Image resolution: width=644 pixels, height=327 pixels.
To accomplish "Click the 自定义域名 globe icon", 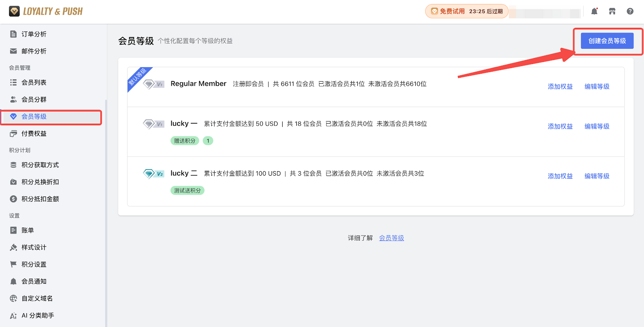I will tap(13, 298).
